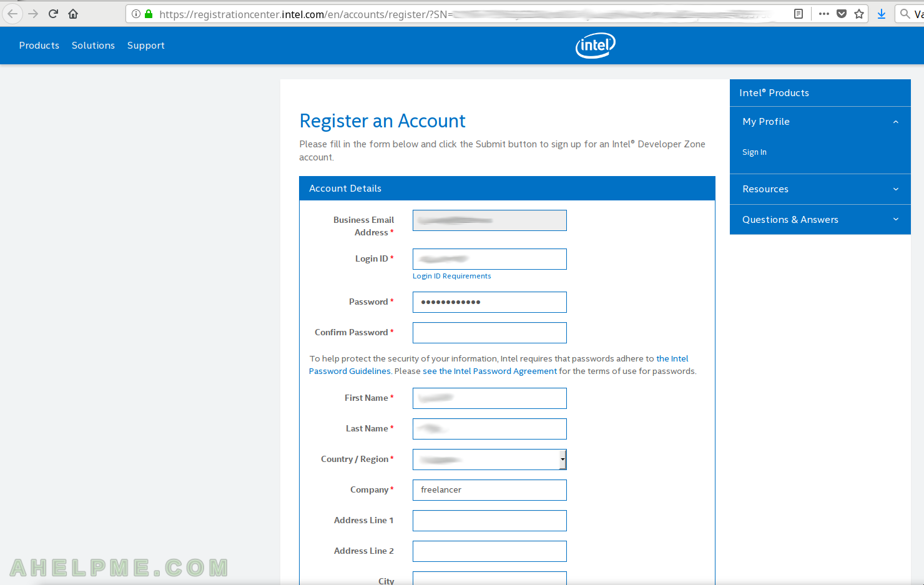Viewport: 924px width, 585px height.
Task: Click the Business Email Address field
Action: [489, 220]
